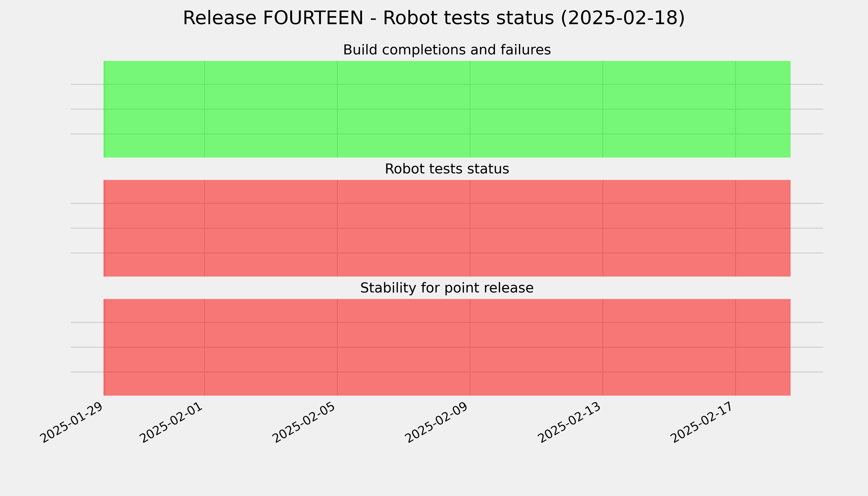
Task: Click the 2025-02-05 gridline in Robot tests band
Action: [x=337, y=228]
